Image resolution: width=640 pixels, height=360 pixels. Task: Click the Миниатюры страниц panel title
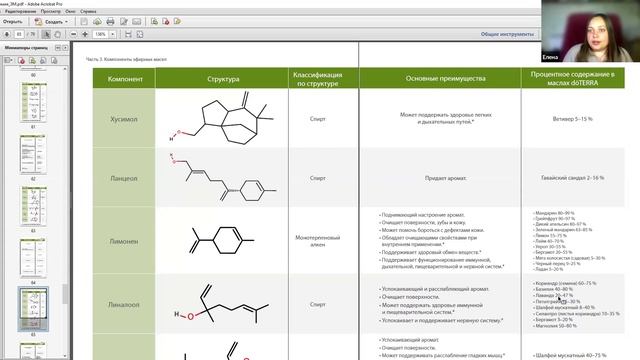[x=26, y=48]
